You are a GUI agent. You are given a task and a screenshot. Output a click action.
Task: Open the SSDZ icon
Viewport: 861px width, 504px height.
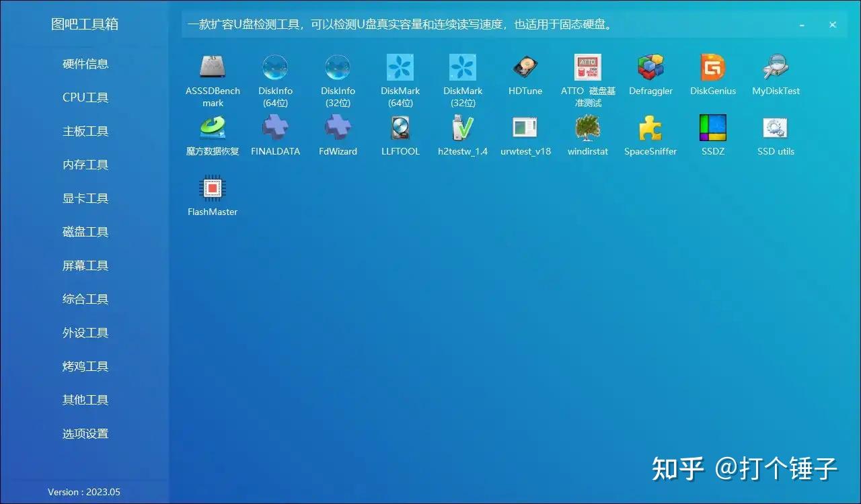tap(713, 128)
